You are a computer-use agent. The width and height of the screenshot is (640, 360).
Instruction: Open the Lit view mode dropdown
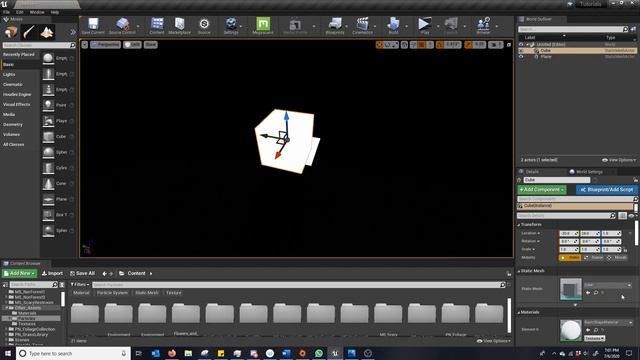tap(133, 44)
